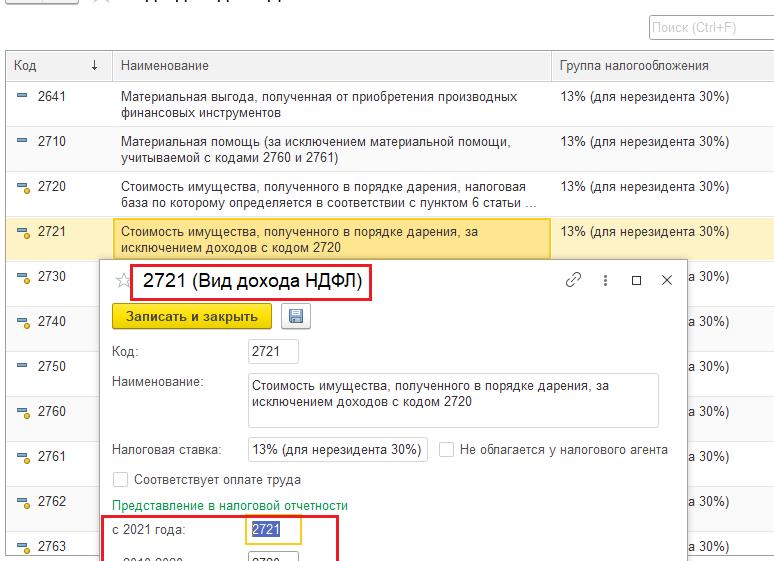The width and height of the screenshot is (774, 561).
Task: Click the row icon next to code 2760
Action: 23,412
